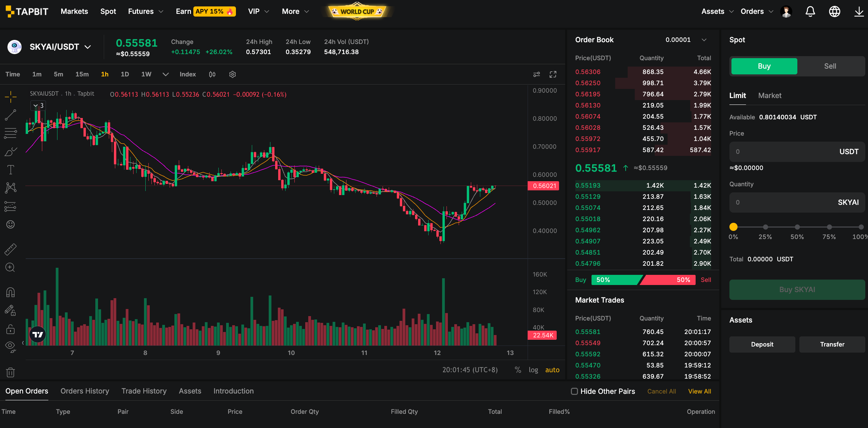Screen dimensions: 868x428
Task: Focus the Quantity SKYAI input field
Action: point(797,203)
